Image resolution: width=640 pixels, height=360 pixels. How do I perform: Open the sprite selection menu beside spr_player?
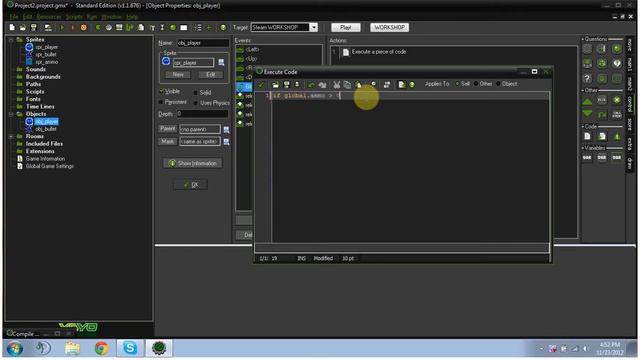tap(221, 62)
